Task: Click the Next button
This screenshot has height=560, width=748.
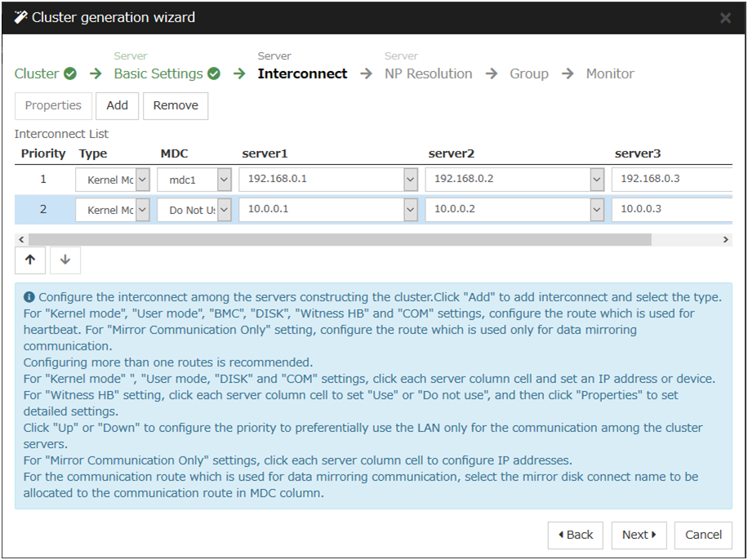Action: 639,535
